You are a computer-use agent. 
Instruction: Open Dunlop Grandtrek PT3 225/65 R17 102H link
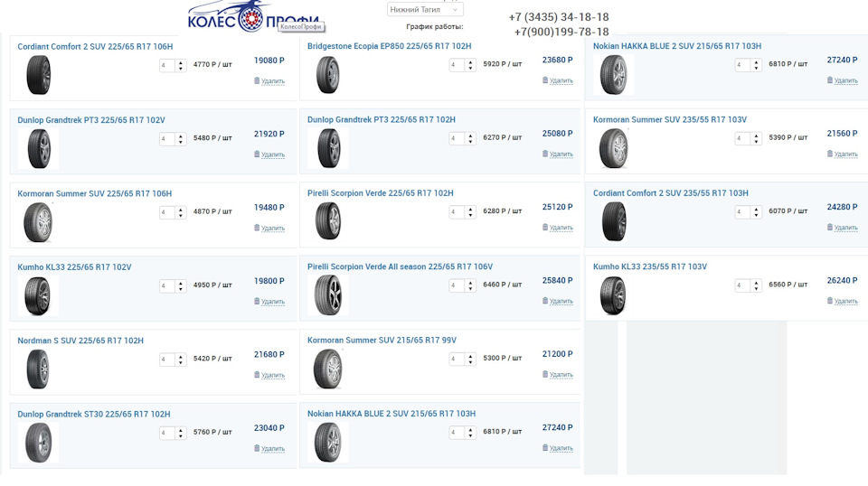[x=382, y=119]
